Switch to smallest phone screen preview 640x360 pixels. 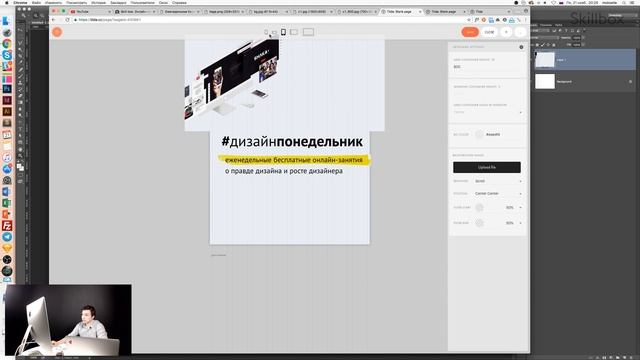(x=266, y=32)
